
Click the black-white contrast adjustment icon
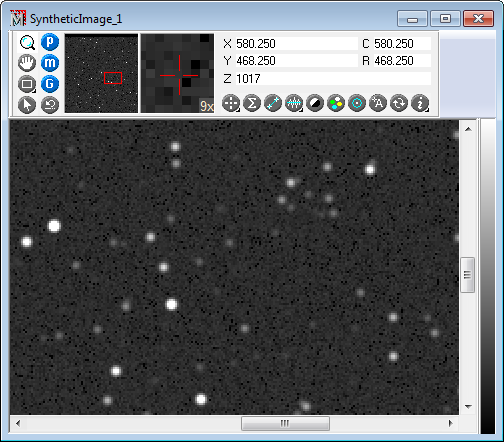[x=315, y=103]
